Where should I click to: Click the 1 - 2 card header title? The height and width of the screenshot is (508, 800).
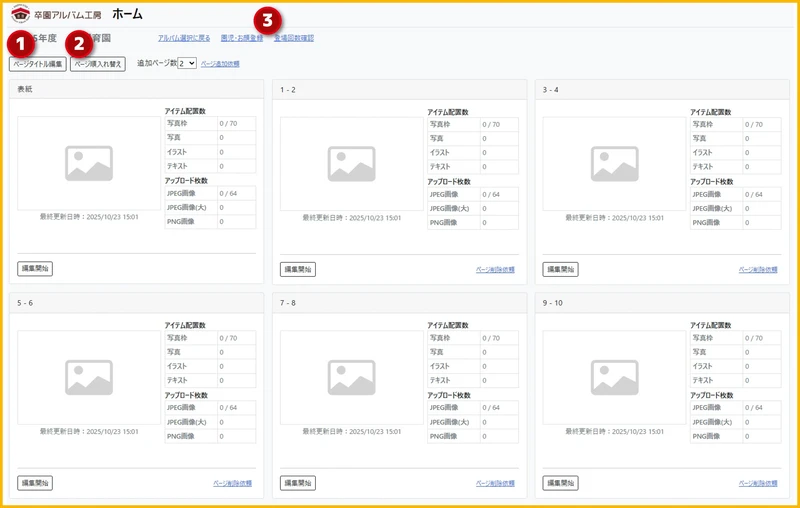pos(288,90)
